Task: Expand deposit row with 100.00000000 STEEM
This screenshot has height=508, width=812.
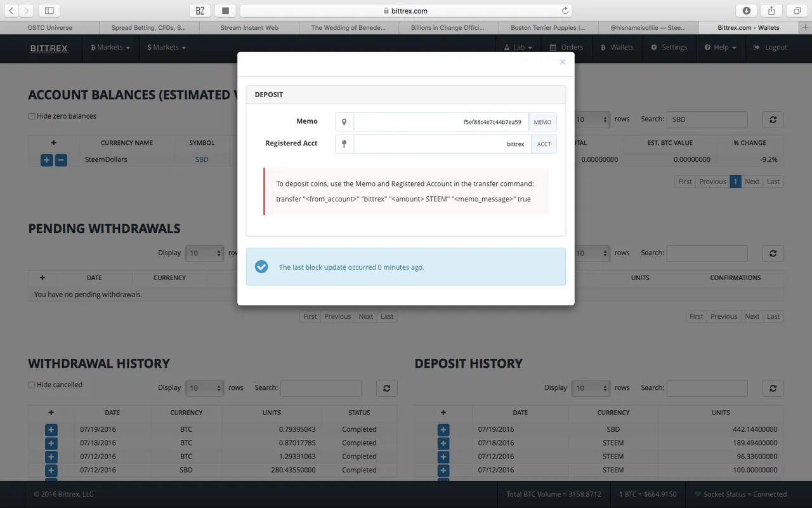Action: tap(443, 471)
